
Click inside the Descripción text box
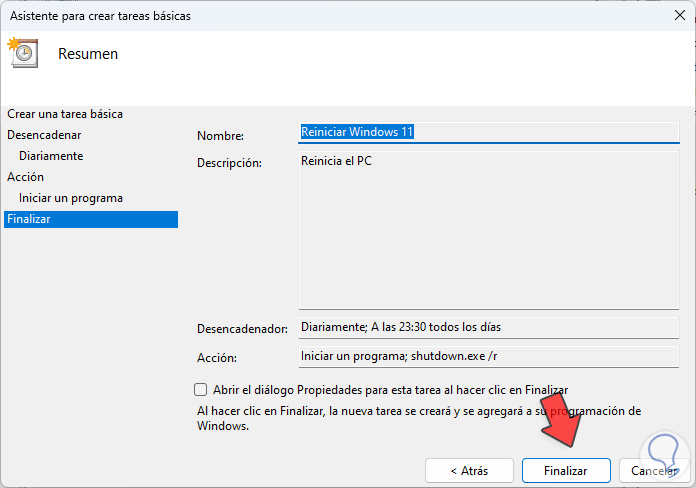488,230
